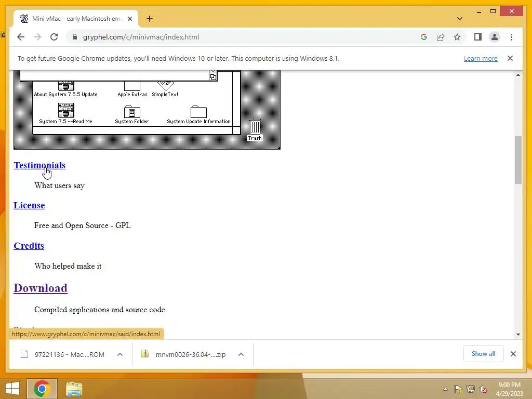Expand options for the zip download
This screenshot has height=399, width=532.
pyautogui.click(x=241, y=354)
